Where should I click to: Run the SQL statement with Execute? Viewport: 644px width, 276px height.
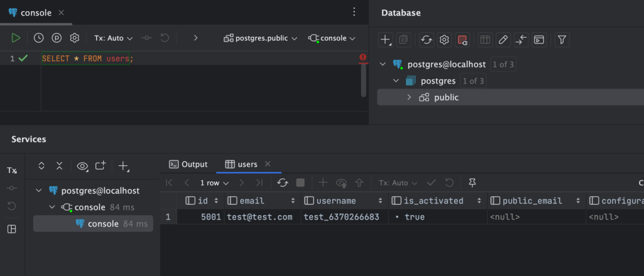point(16,38)
